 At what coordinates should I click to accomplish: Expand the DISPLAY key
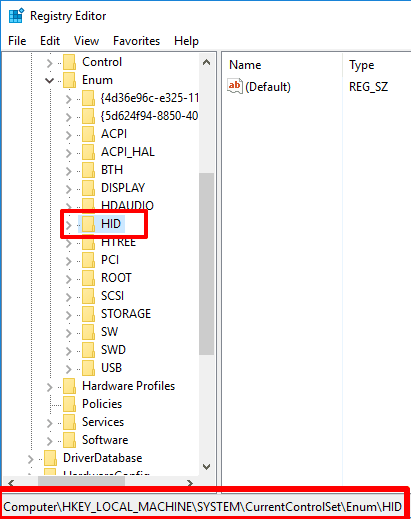click(69, 188)
